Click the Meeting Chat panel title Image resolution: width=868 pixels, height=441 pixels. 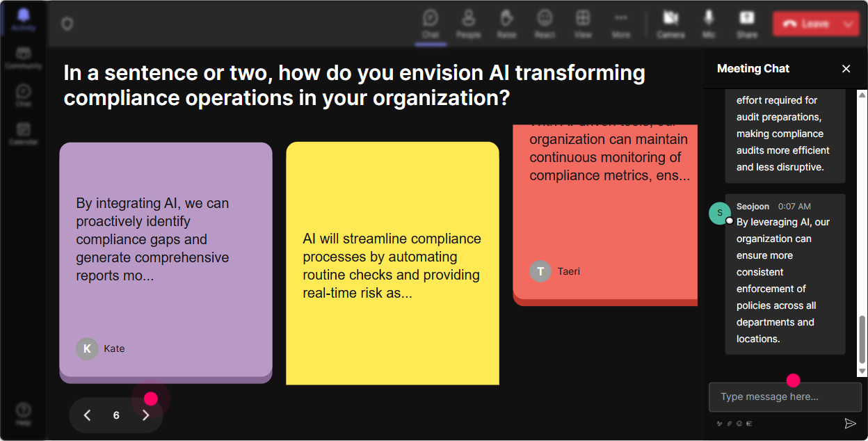(x=753, y=68)
